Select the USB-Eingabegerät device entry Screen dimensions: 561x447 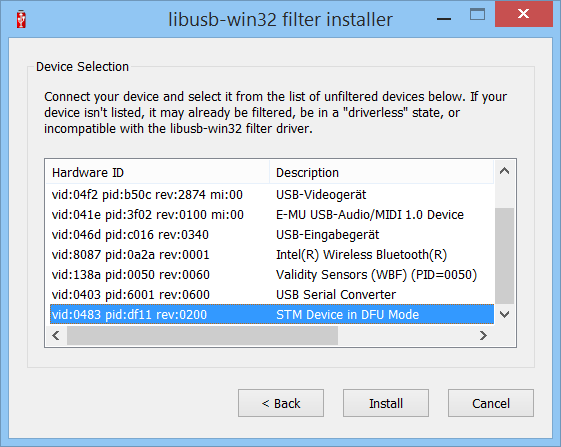(272, 234)
